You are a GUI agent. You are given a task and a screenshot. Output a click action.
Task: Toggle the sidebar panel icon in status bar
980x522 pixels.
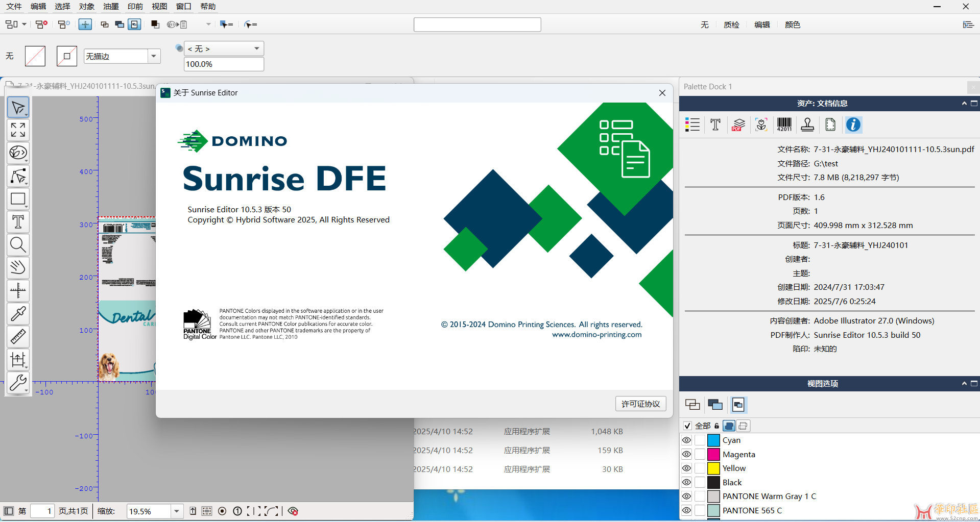pyautogui.click(x=9, y=511)
